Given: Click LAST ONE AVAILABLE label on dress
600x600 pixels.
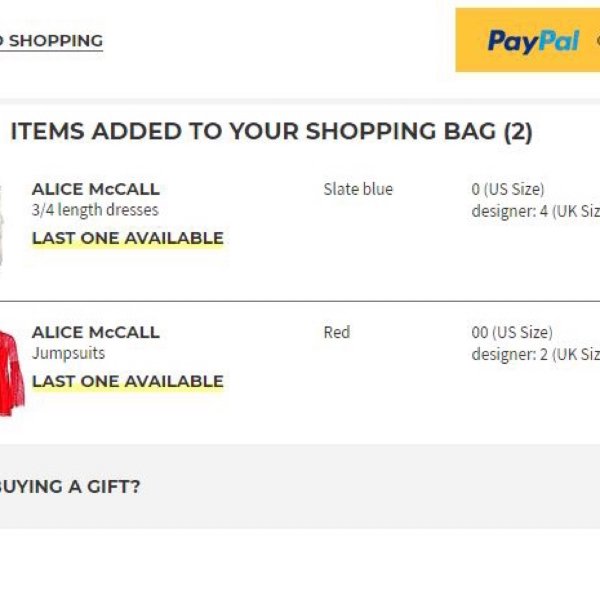Looking at the screenshot, I should tap(128, 238).
